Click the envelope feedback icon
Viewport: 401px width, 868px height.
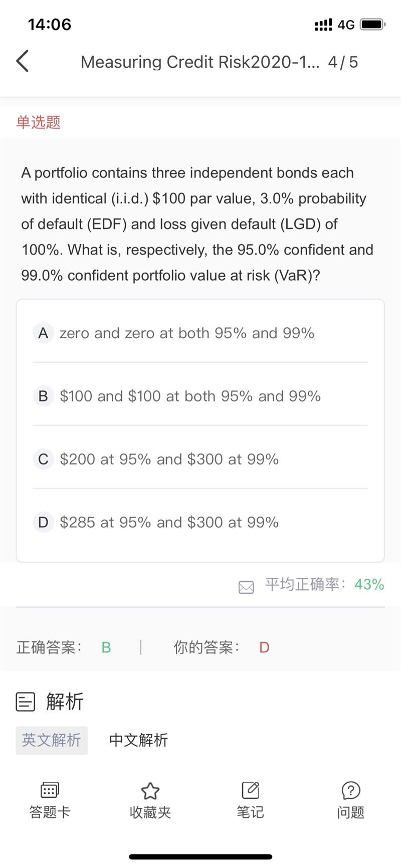click(x=246, y=587)
